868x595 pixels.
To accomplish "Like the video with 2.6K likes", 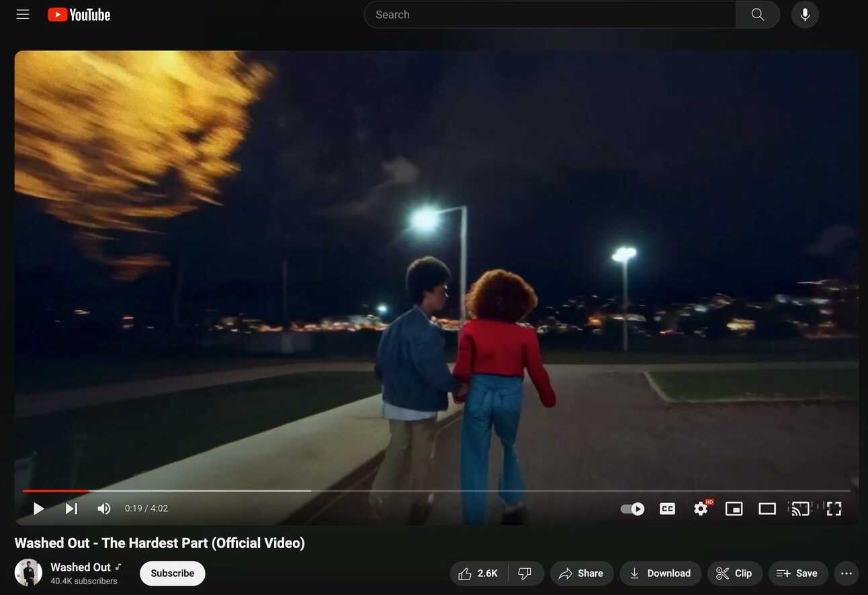I will point(478,574).
